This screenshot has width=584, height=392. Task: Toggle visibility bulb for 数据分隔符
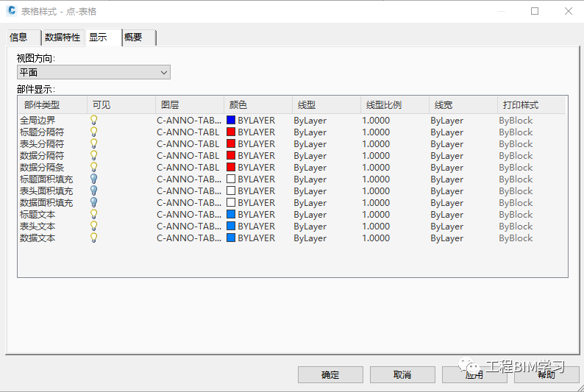pyautogui.click(x=94, y=155)
